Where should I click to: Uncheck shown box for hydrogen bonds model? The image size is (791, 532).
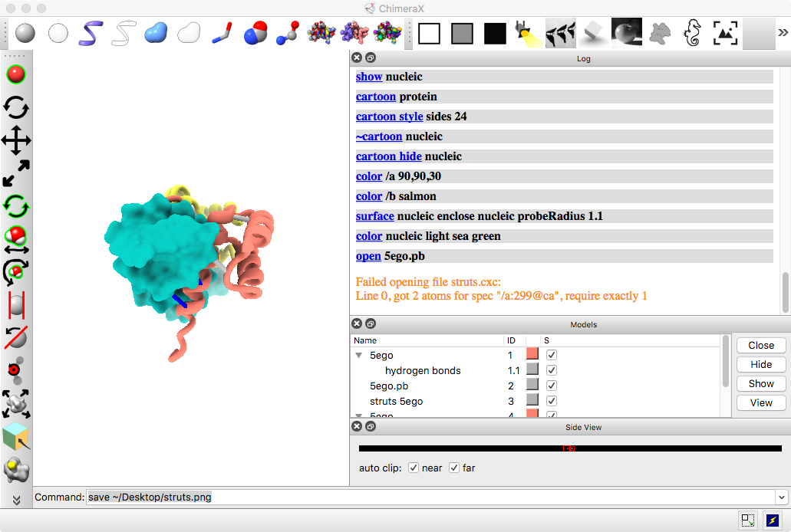point(551,370)
